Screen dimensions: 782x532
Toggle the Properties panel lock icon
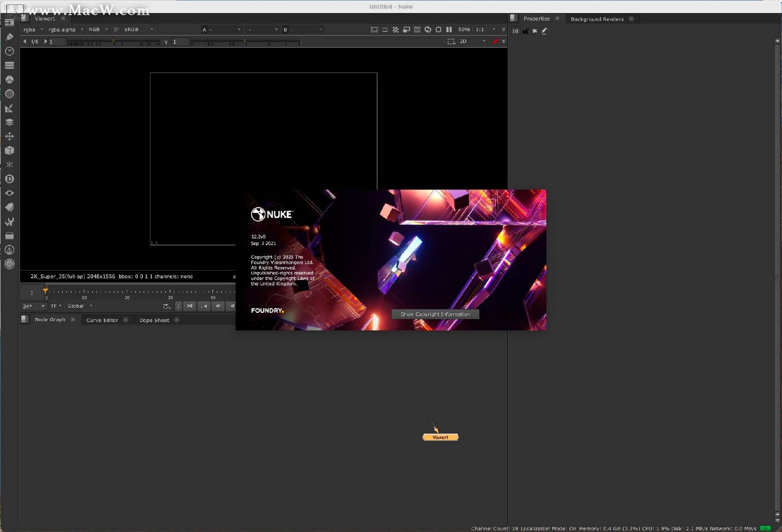click(525, 31)
